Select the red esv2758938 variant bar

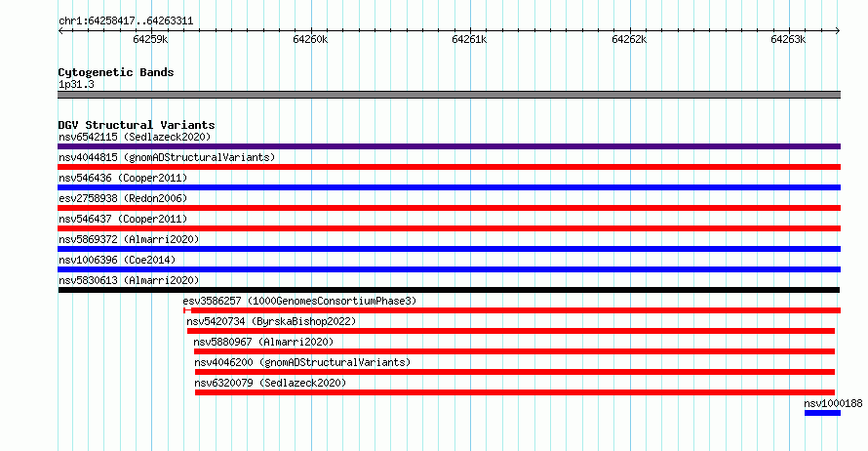449,208
